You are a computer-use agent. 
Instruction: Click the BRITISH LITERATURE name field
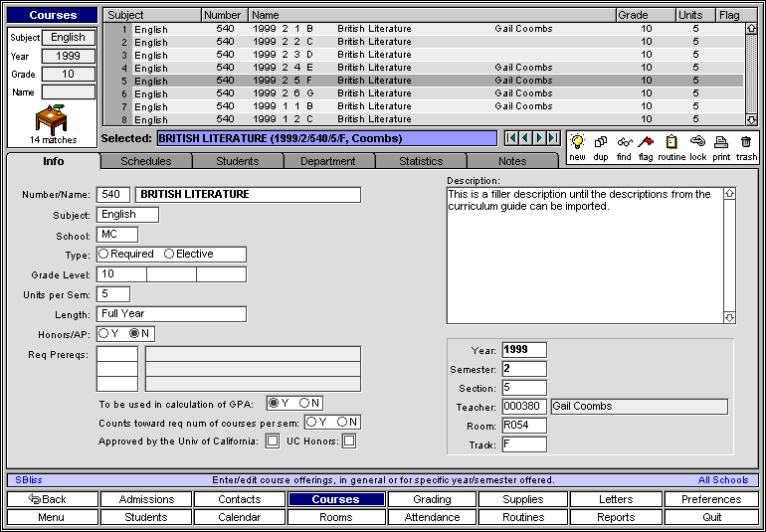coord(248,195)
